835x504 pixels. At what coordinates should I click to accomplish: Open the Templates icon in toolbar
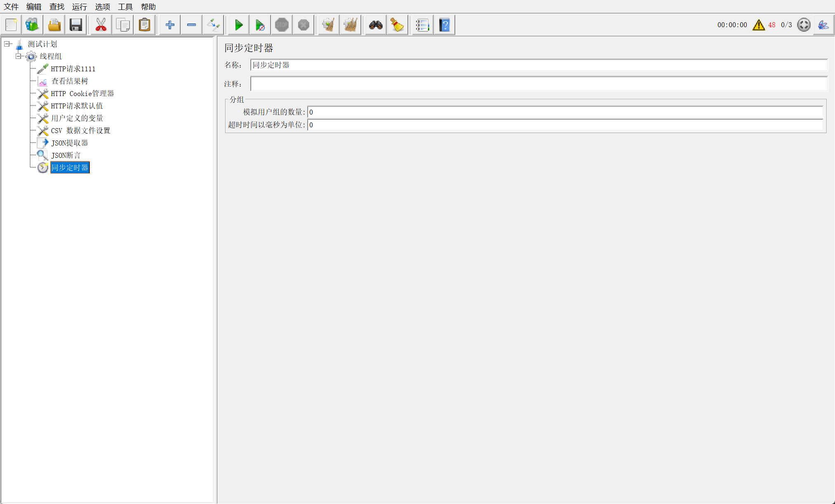click(x=33, y=25)
